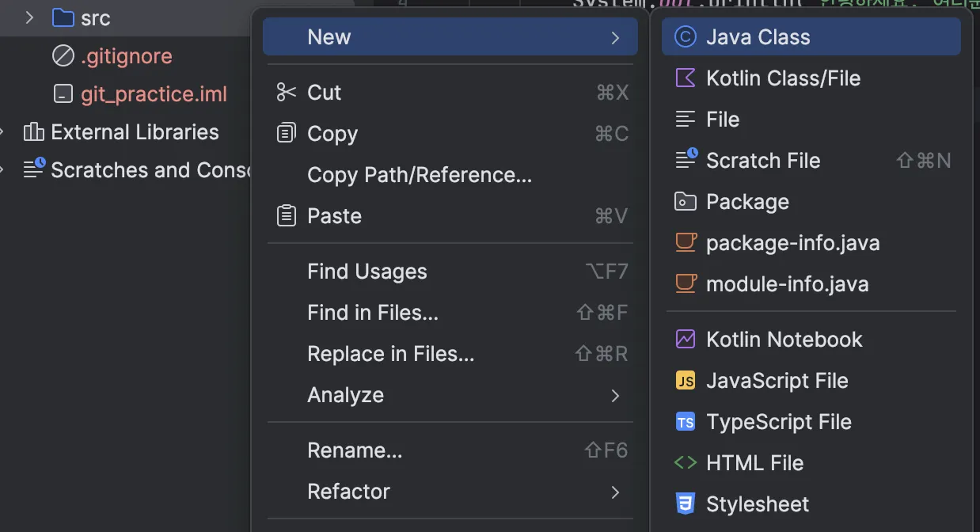Click the Scratch File icon
The width and height of the screenshot is (980, 532).
pos(686,161)
